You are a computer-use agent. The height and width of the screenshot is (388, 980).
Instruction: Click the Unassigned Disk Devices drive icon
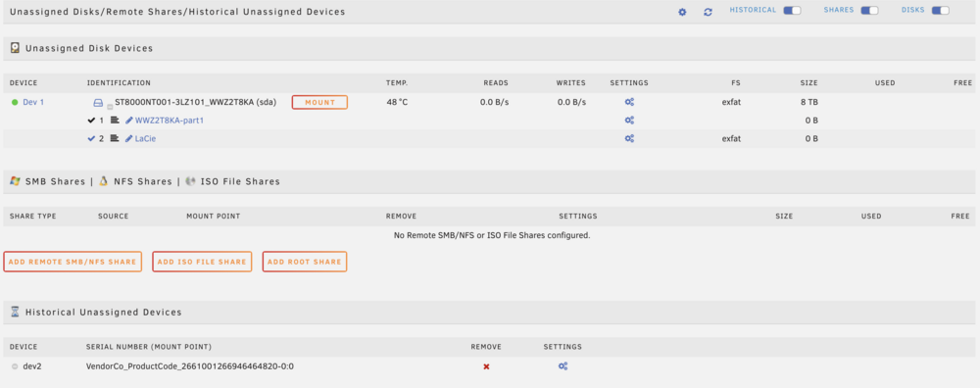(x=16, y=48)
